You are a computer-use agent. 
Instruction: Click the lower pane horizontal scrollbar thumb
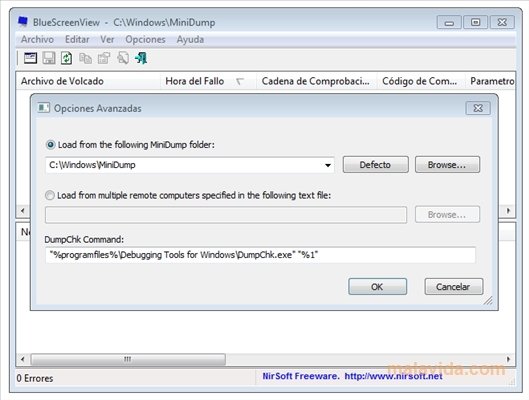click(128, 359)
